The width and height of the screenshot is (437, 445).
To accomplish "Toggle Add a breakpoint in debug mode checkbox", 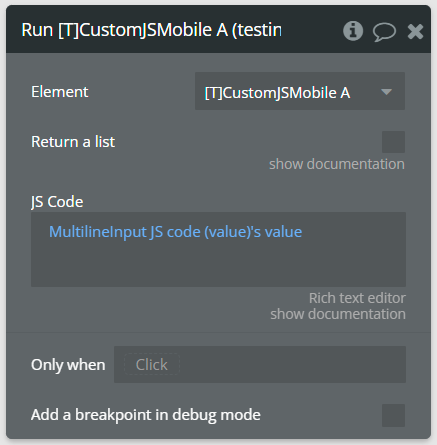I will pos(393,415).
